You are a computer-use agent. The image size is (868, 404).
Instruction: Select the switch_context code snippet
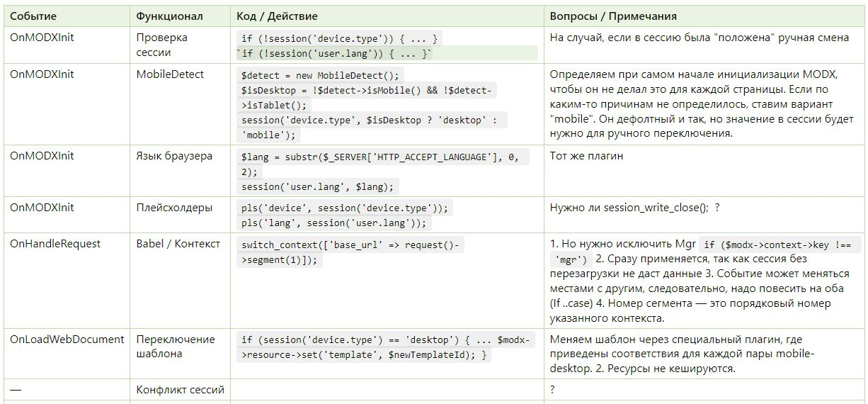[x=352, y=252]
